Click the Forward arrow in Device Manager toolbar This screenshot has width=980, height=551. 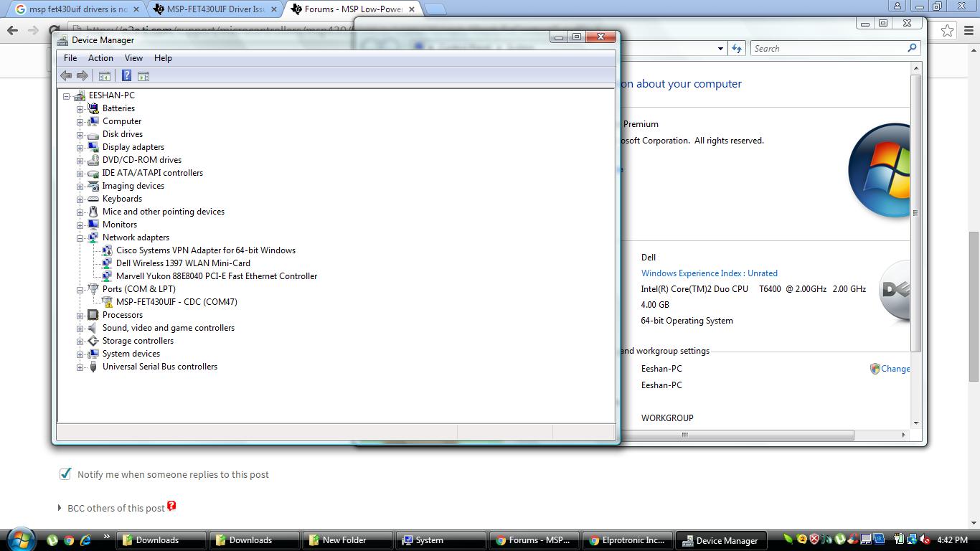coord(83,75)
